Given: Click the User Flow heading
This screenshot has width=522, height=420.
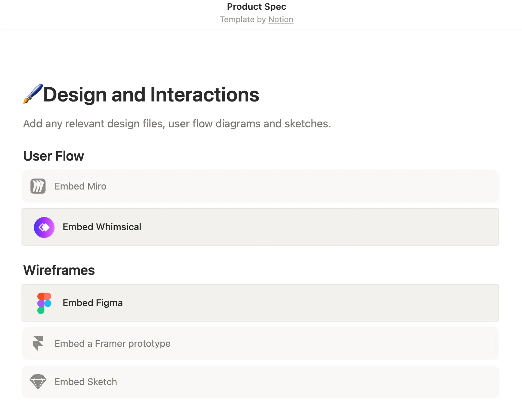Looking at the screenshot, I should (53, 156).
